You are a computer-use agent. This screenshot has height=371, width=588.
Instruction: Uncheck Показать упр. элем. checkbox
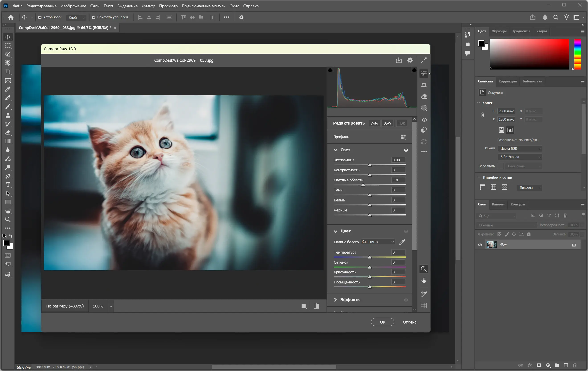(x=94, y=17)
